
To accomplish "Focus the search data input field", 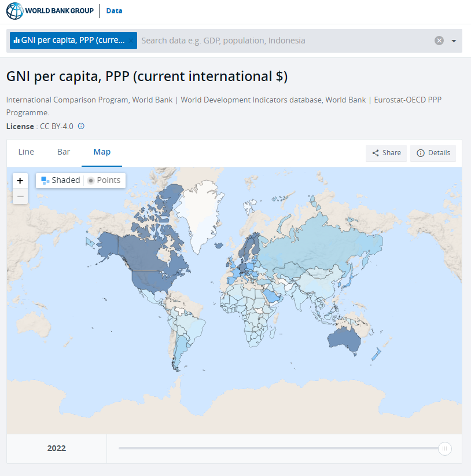I will tap(285, 41).
